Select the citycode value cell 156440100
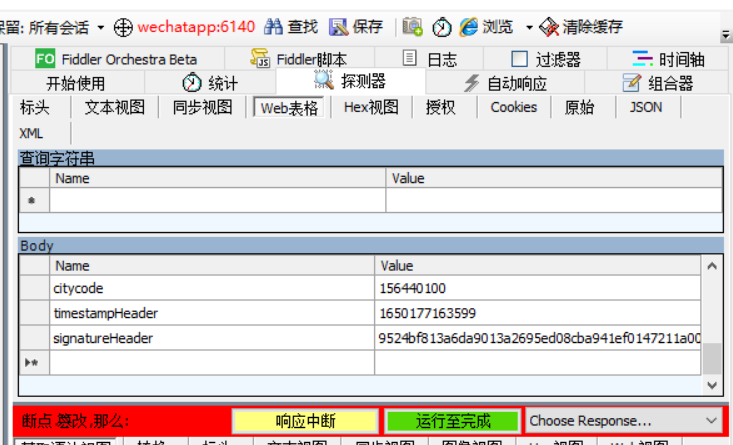The height and width of the screenshot is (445, 733). pos(538,288)
